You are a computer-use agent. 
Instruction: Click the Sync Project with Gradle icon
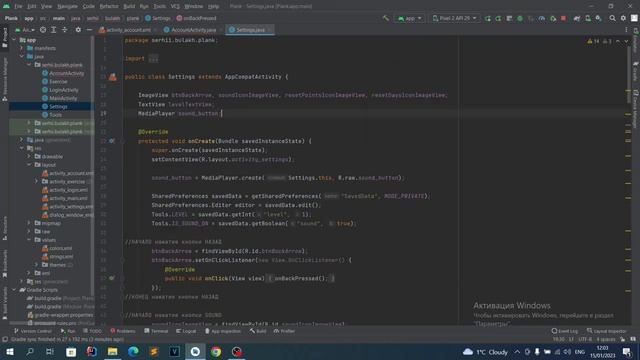click(577, 18)
